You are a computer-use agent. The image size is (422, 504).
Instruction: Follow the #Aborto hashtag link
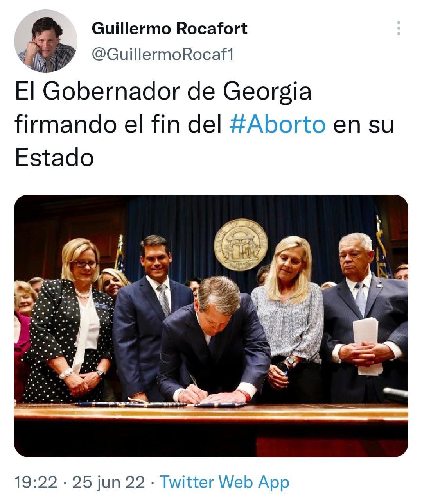[x=277, y=124]
